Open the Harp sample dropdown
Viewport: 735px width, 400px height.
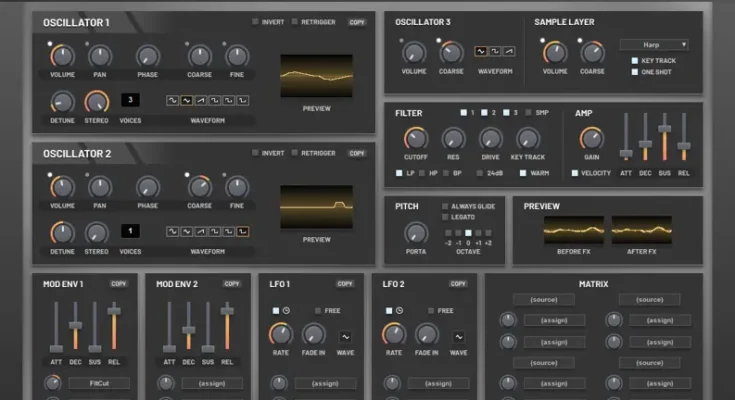click(654, 44)
